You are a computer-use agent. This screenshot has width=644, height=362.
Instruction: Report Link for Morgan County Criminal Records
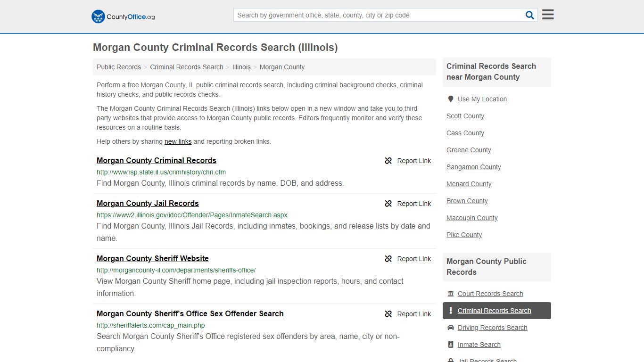(414, 161)
